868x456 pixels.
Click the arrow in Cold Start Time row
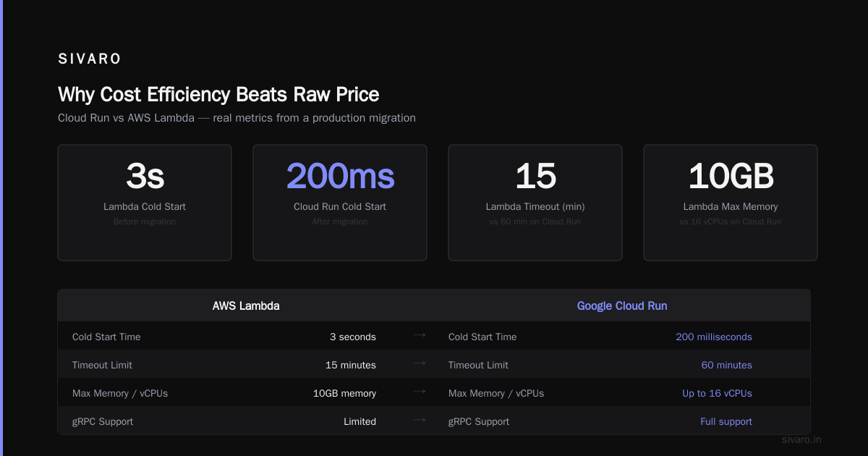tap(420, 335)
